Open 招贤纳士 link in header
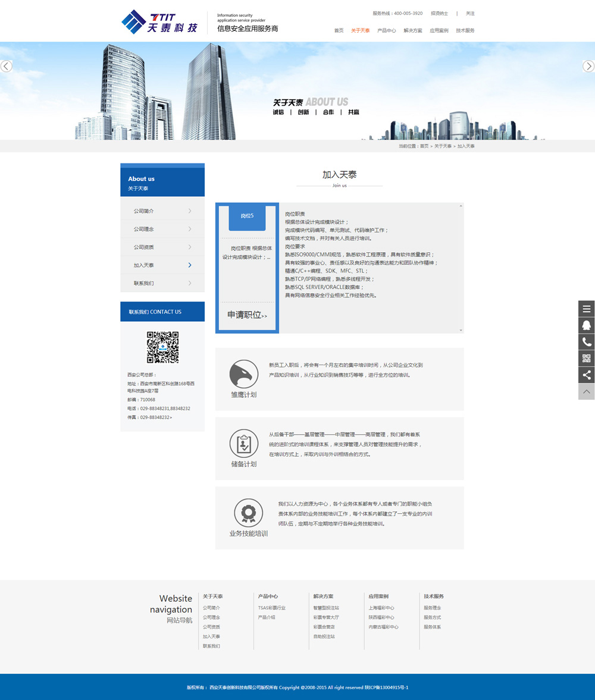The image size is (595, 700). [x=439, y=13]
